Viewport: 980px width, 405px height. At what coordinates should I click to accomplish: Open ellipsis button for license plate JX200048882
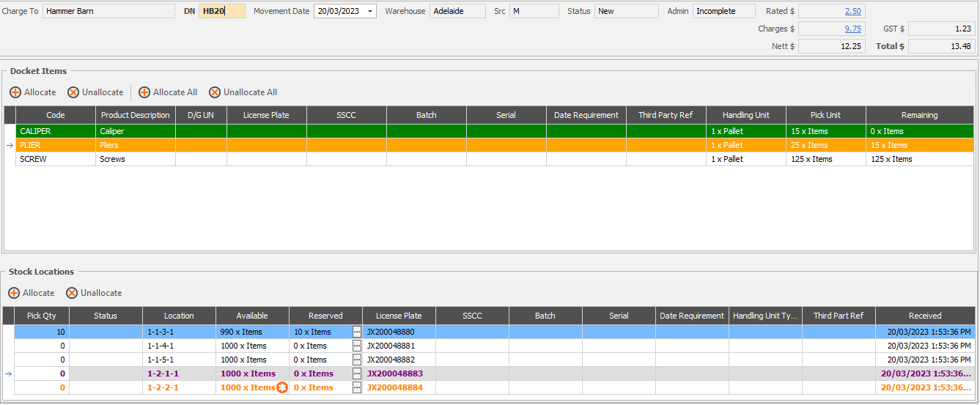357,360
